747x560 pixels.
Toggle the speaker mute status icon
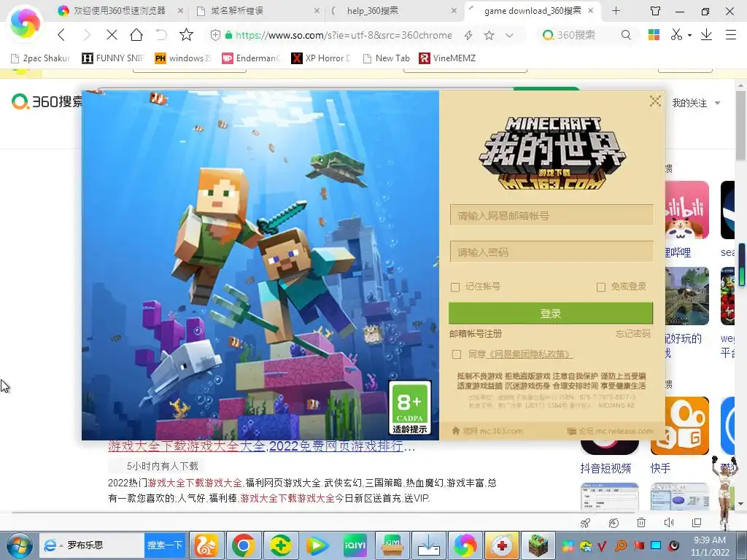[x=669, y=522]
